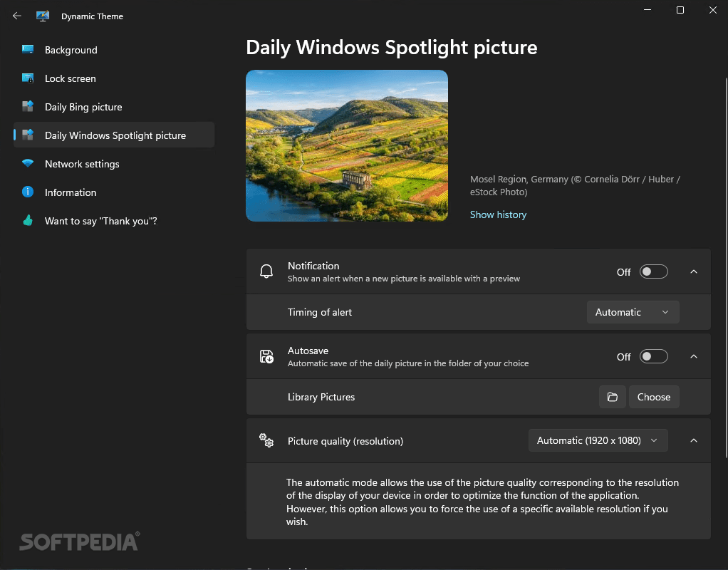Open the Library Pictures folder icon button
The image size is (728, 570).
[613, 397]
